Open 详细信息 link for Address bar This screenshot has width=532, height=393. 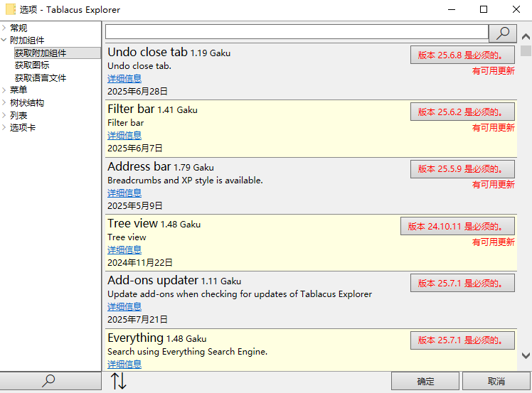point(124,193)
